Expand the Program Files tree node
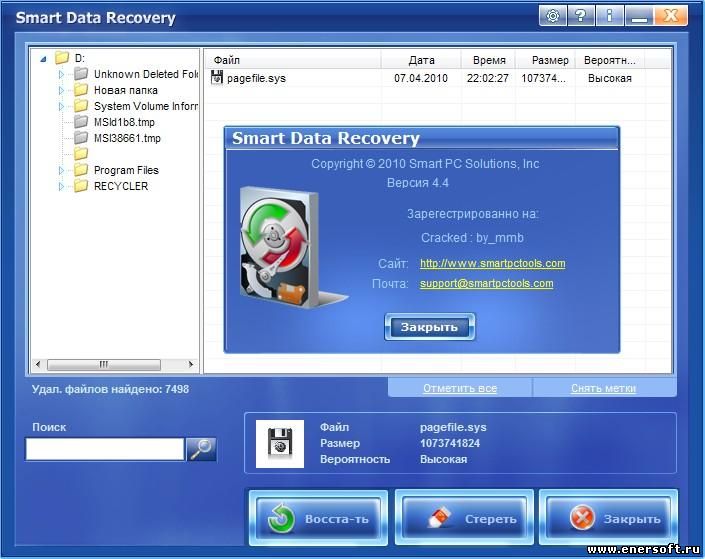 click(61, 170)
